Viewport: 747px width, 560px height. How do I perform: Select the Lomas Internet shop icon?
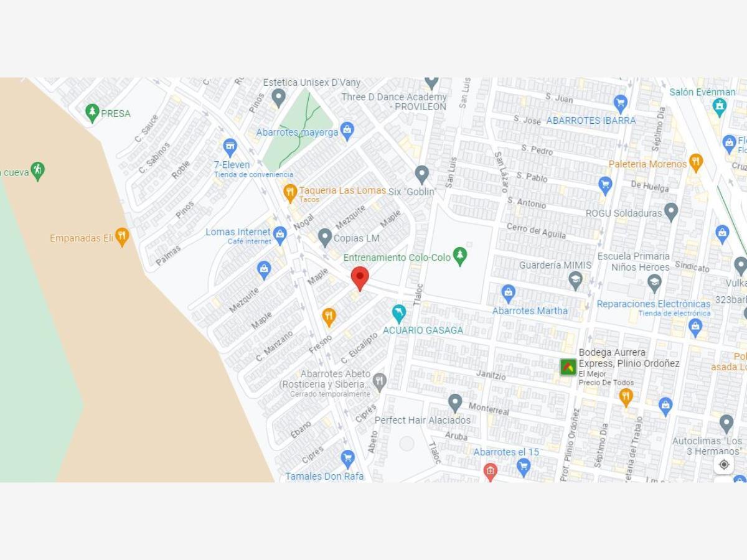280,236
